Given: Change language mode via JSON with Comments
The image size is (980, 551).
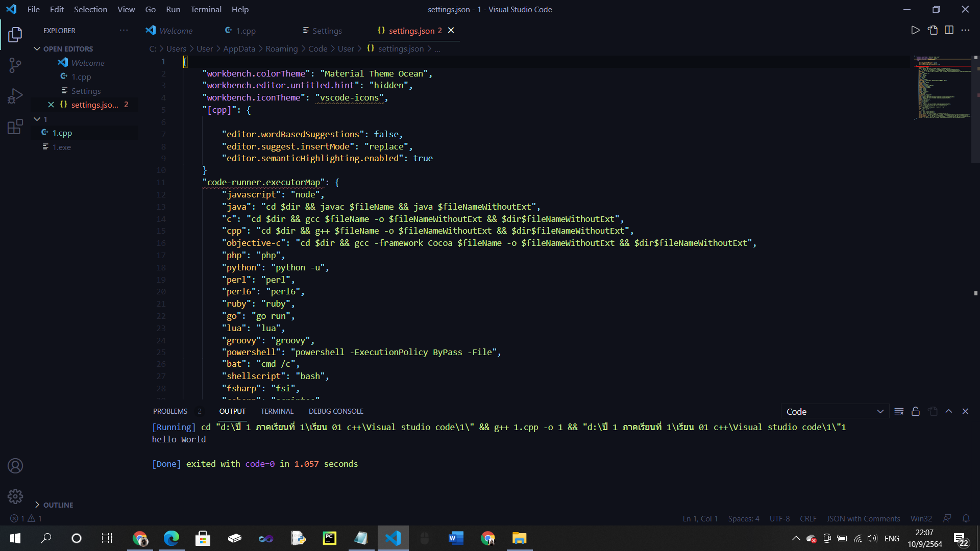Looking at the screenshot, I should point(863,518).
